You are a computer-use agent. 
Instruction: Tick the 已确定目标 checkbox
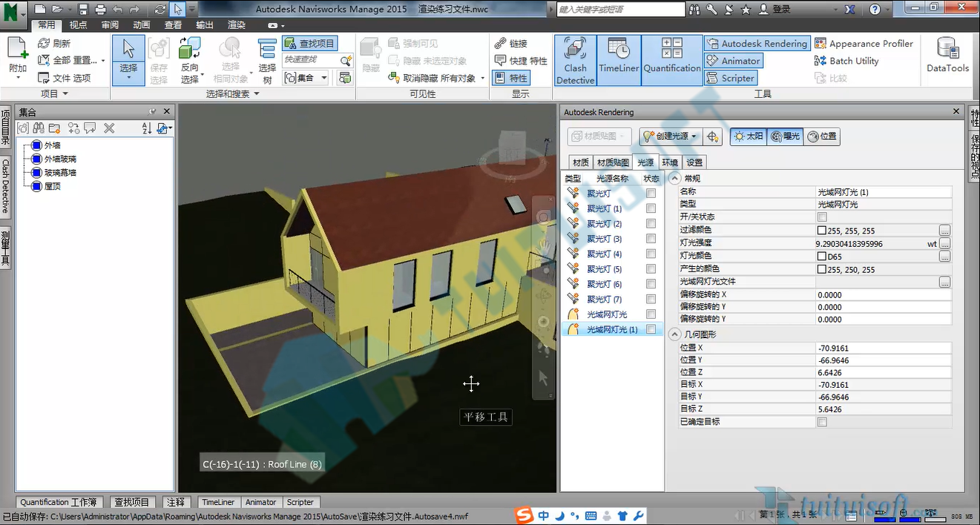coord(822,422)
